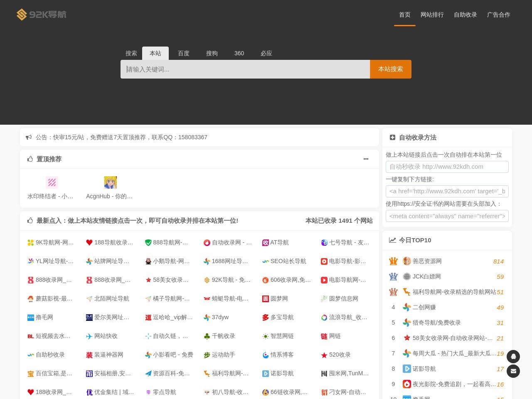
Task: Open 圆梦信息网 link
Action: click(340, 298)
